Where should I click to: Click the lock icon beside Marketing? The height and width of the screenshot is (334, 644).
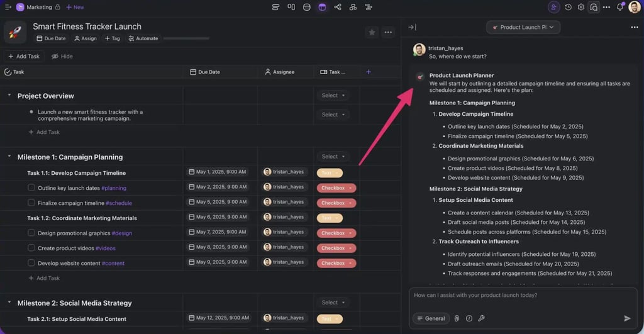pos(57,7)
